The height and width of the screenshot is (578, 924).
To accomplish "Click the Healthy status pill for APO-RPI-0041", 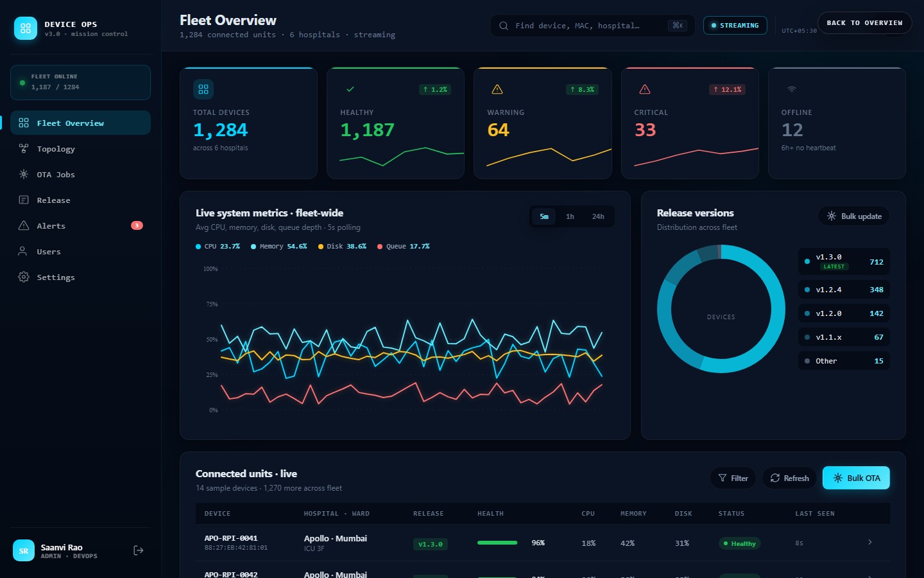I will point(739,543).
